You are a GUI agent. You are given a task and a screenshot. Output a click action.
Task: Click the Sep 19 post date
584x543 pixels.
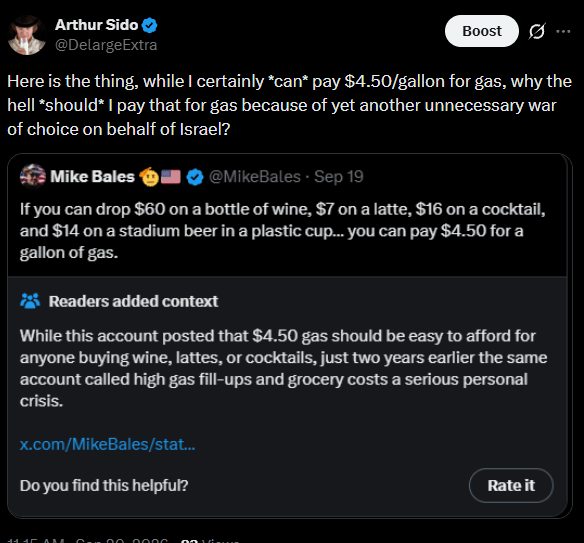pyautogui.click(x=339, y=177)
